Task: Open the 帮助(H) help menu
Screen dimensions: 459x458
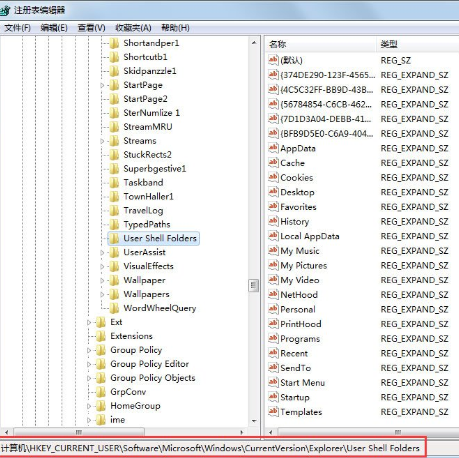Action: pos(175,28)
